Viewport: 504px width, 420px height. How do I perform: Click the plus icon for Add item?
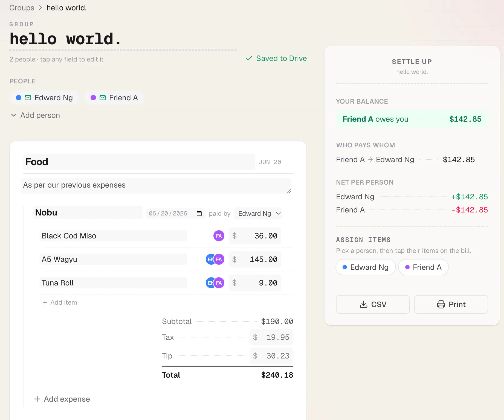45,302
